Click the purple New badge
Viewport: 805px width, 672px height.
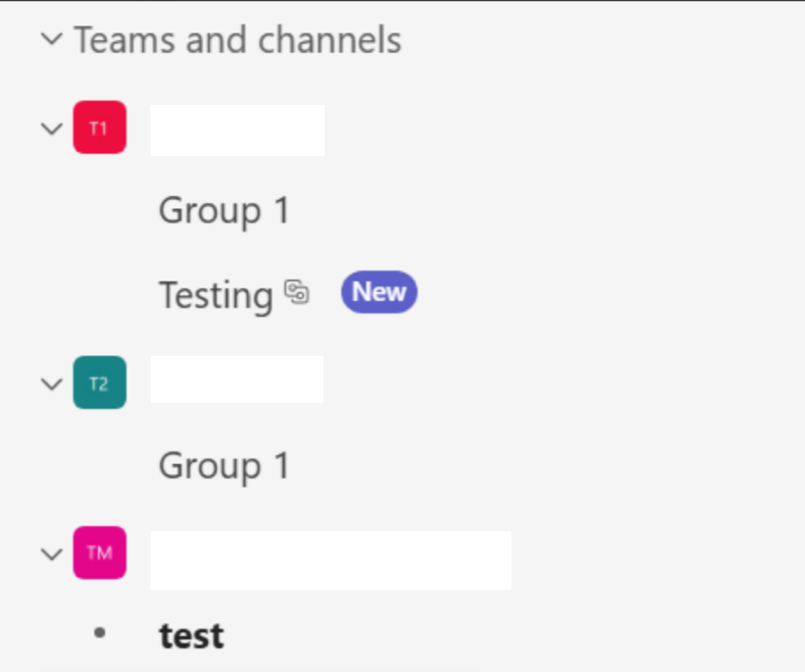(x=379, y=292)
